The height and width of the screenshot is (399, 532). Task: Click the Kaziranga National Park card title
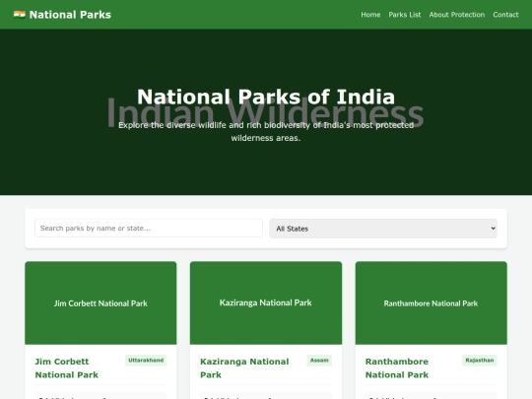click(244, 368)
